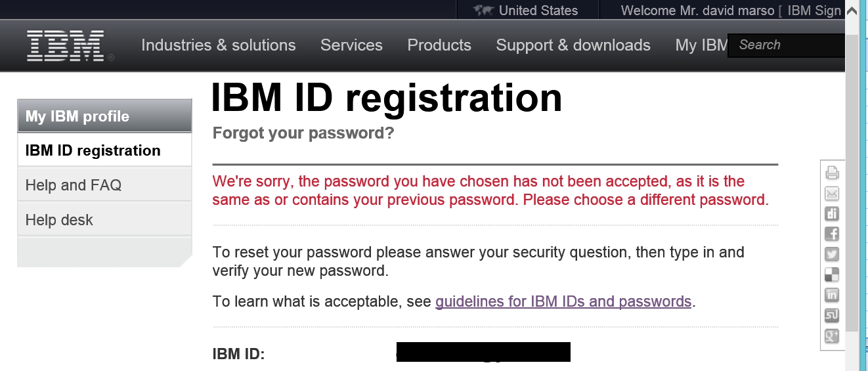Select United States country link

click(538, 11)
